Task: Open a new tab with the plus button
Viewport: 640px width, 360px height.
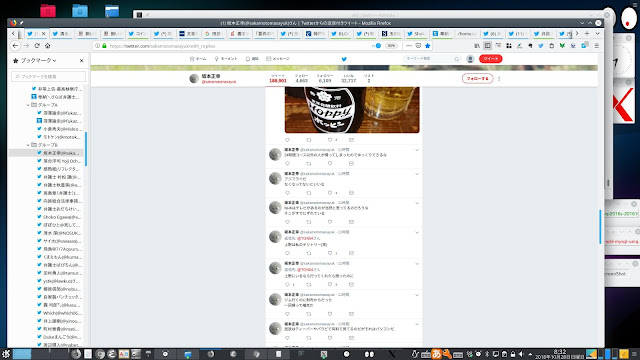Action: [x=587, y=33]
